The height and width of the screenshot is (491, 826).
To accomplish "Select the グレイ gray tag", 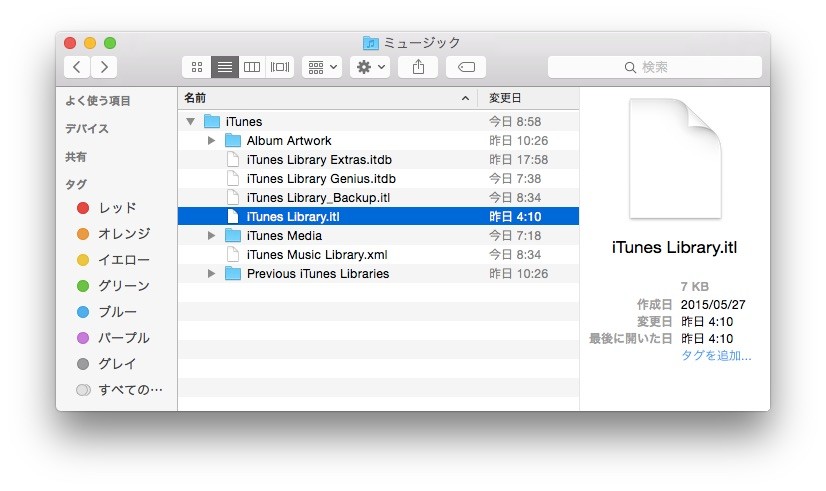I will pos(107,364).
